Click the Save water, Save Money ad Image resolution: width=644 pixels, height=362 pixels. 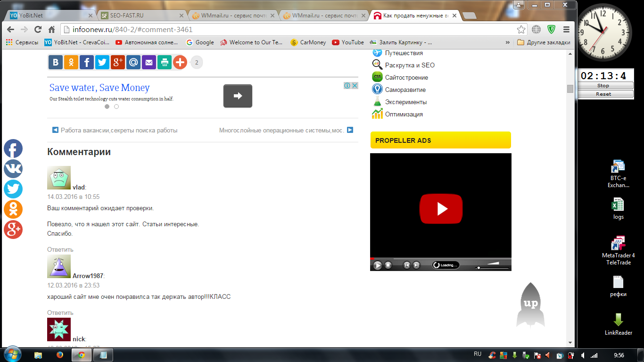coord(99,88)
